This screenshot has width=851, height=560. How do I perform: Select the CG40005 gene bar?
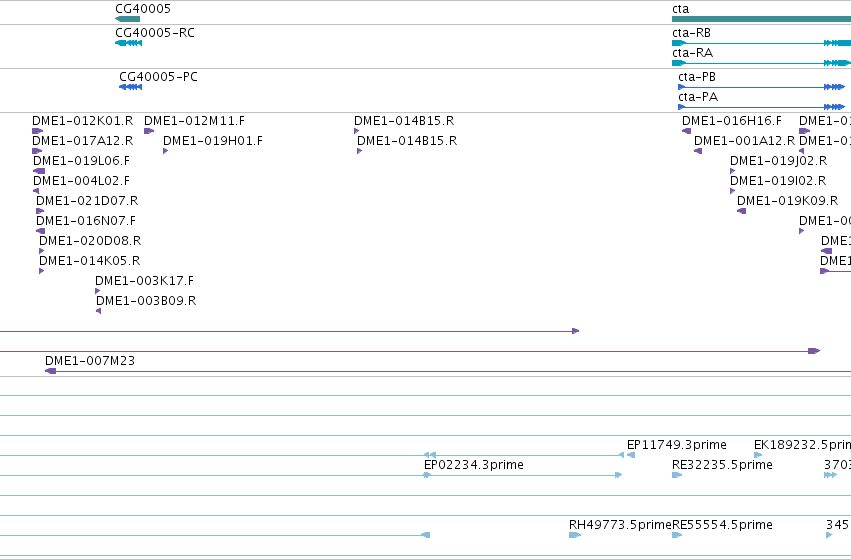coord(128,19)
